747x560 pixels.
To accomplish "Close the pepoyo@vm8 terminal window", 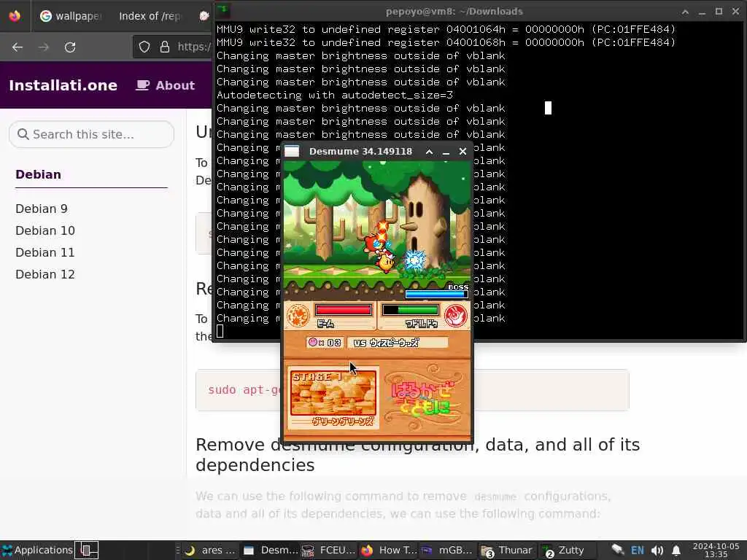I will pos(735,12).
